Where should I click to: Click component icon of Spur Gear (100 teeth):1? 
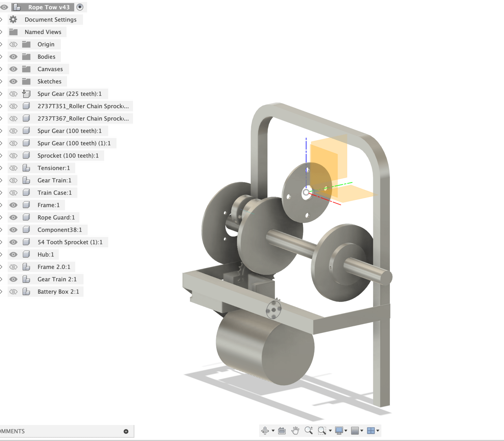click(x=26, y=131)
